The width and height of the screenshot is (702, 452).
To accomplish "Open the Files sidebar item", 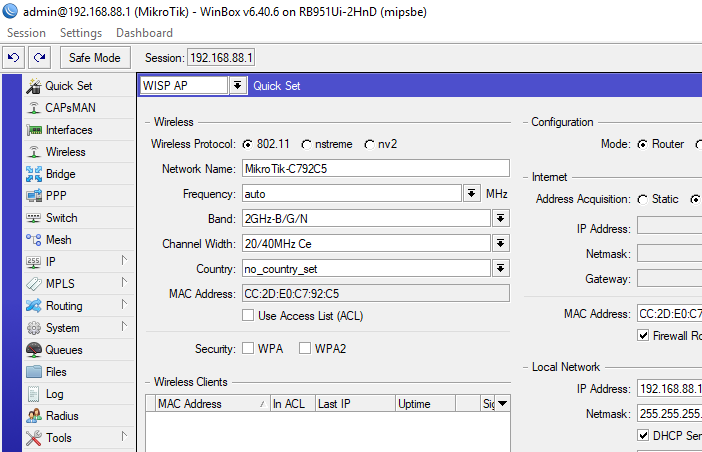I will (x=56, y=372).
